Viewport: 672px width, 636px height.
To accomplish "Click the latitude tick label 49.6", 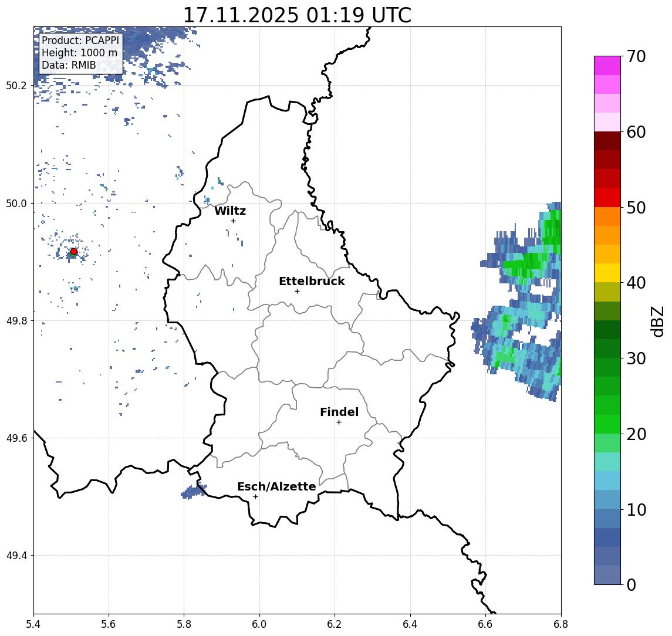I will pyautogui.click(x=16, y=438).
